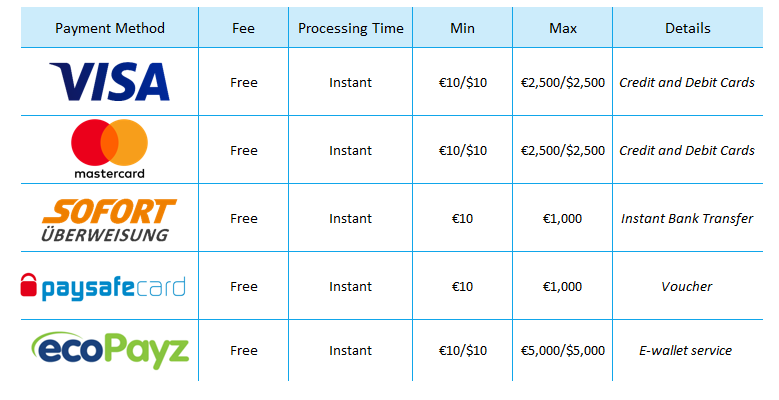Select the Voucher details cell
The width and height of the screenshot is (779, 400).
point(687,287)
